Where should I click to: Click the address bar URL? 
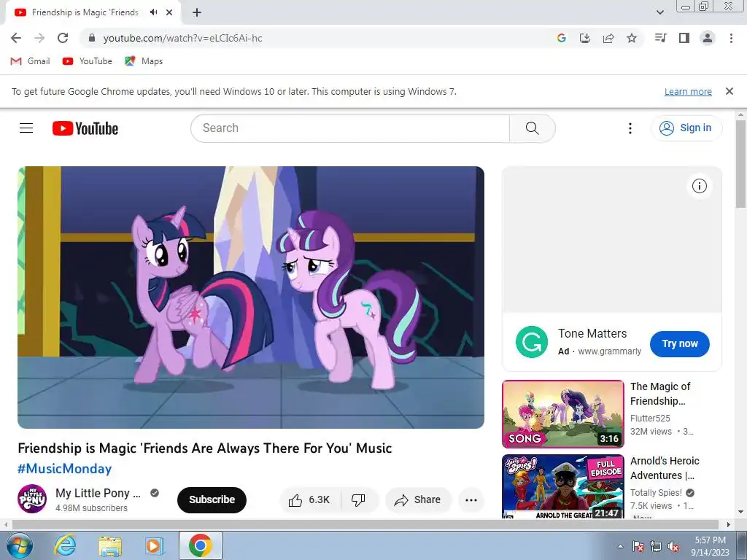[x=182, y=38]
